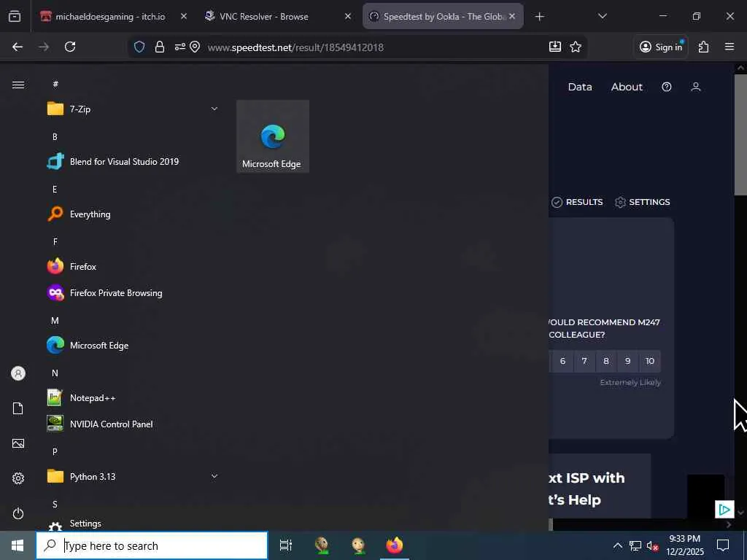Expand the Python 3.13 folder chevron
Image resolution: width=747 pixels, height=560 pixels.
tap(214, 476)
